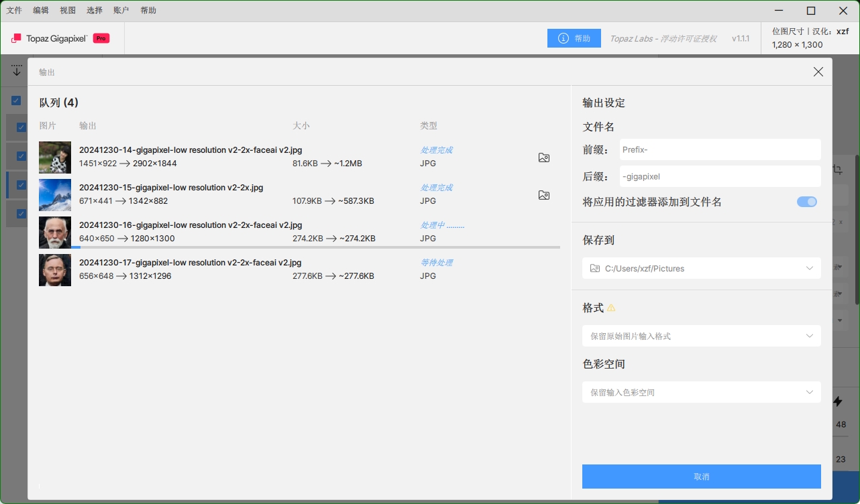This screenshot has height=504, width=860.
Task: Open the 账户 menu
Action: [121, 11]
